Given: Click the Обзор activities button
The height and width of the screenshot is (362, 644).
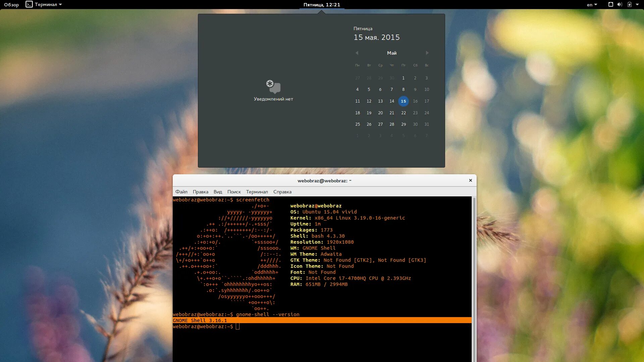Looking at the screenshot, I should (x=11, y=5).
